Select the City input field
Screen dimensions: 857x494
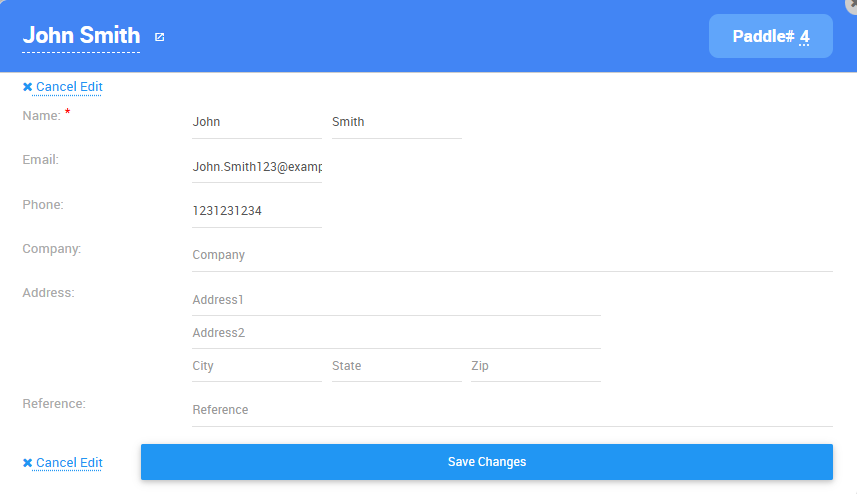pos(256,366)
